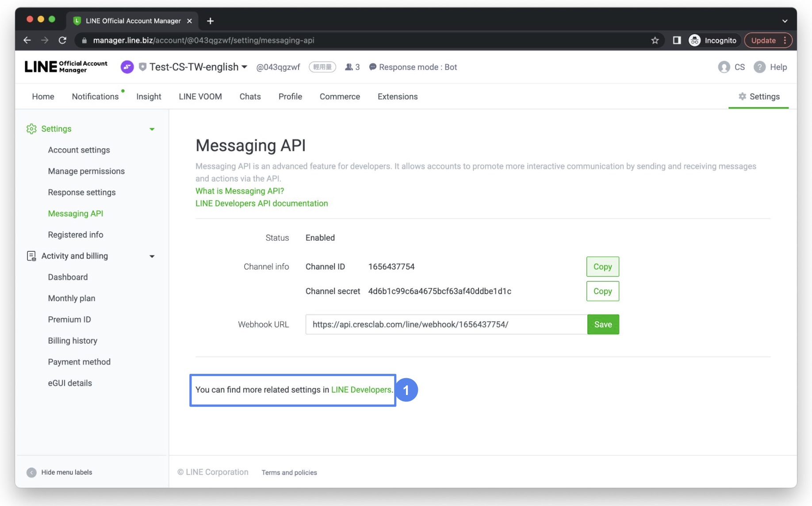Click the Settings gear tab
The height and width of the screenshot is (506, 812).
(x=758, y=96)
